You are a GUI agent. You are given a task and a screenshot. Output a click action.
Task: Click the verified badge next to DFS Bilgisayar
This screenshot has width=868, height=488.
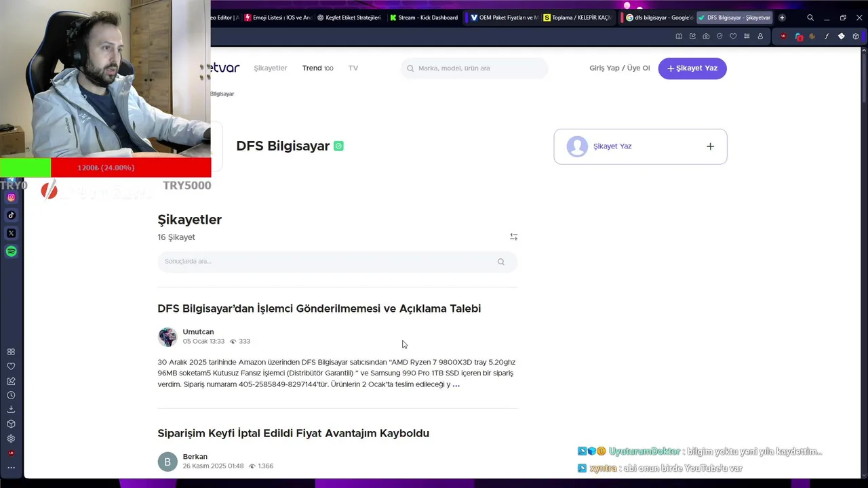tap(338, 146)
